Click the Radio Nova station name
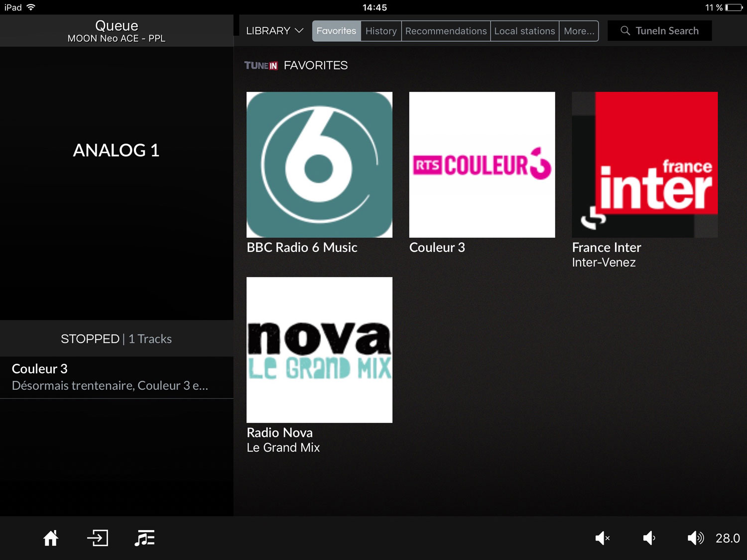The height and width of the screenshot is (560, 747). tap(279, 433)
